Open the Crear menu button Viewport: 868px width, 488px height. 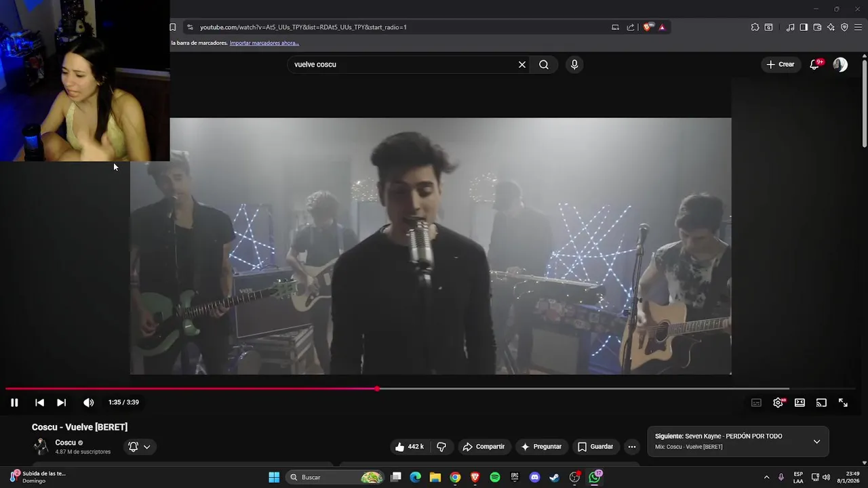point(780,64)
